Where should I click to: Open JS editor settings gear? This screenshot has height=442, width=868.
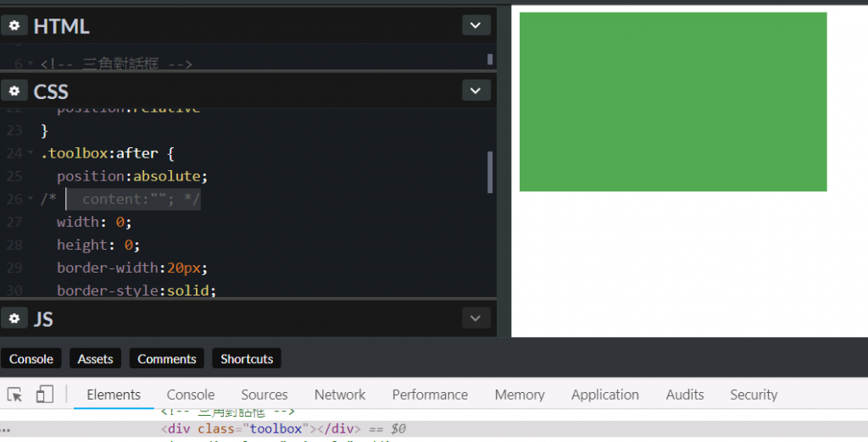tap(14, 318)
